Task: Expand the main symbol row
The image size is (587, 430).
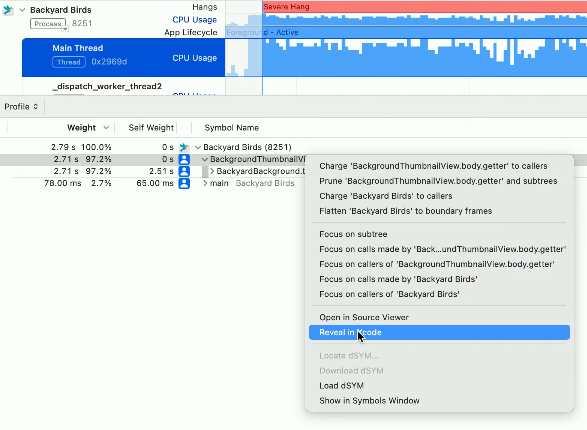Action: (x=205, y=183)
